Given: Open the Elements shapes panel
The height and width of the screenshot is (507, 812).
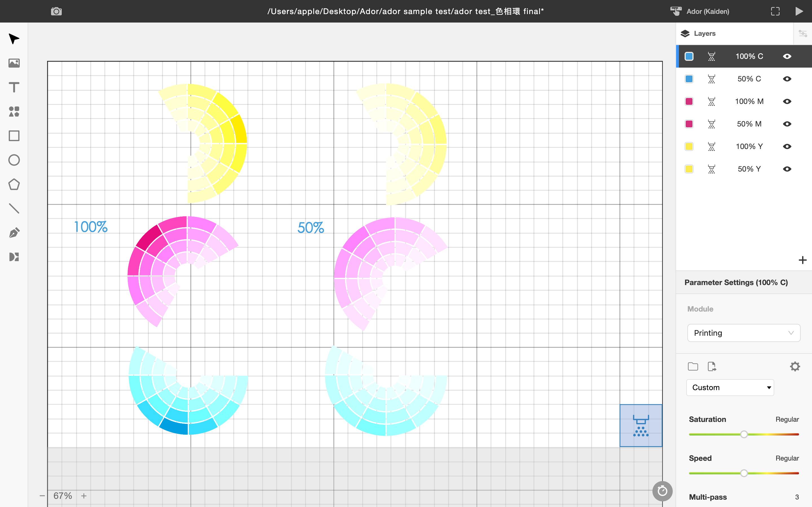Looking at the screenshot, I should (x=14, y=112).
